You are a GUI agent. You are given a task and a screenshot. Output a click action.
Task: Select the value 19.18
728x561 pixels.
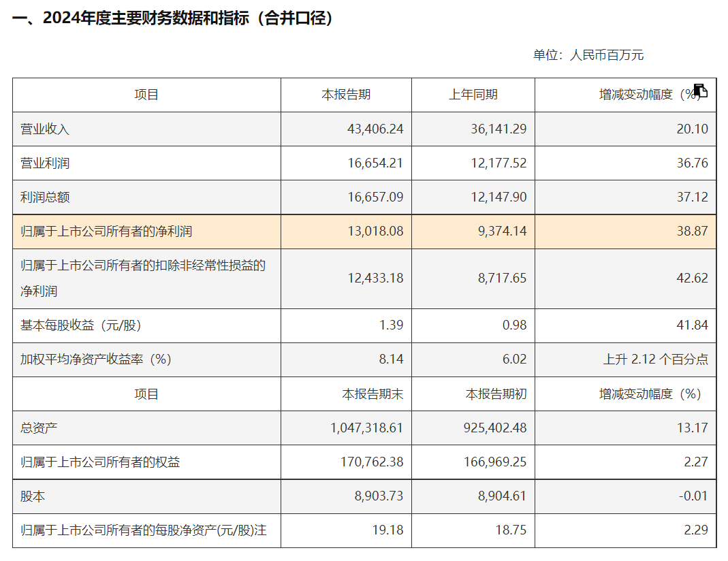(x=387, y=530)
